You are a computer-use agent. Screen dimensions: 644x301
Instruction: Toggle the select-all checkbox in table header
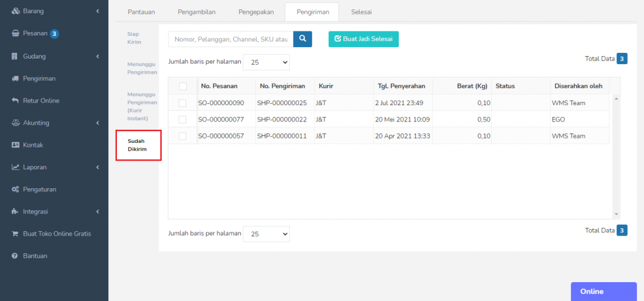[x=183, y=86]
